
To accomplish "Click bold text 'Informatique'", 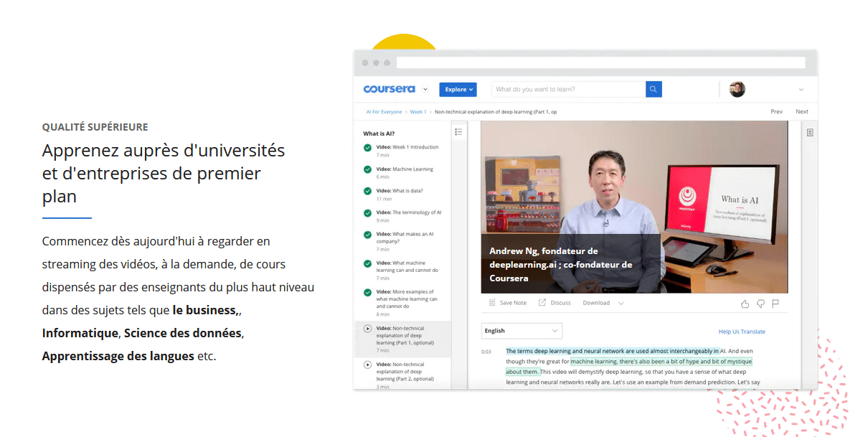I will pos(80,333).
